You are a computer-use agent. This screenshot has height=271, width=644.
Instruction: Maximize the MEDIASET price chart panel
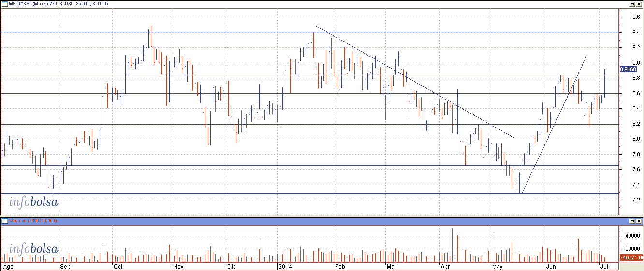[x=632, y=3]
